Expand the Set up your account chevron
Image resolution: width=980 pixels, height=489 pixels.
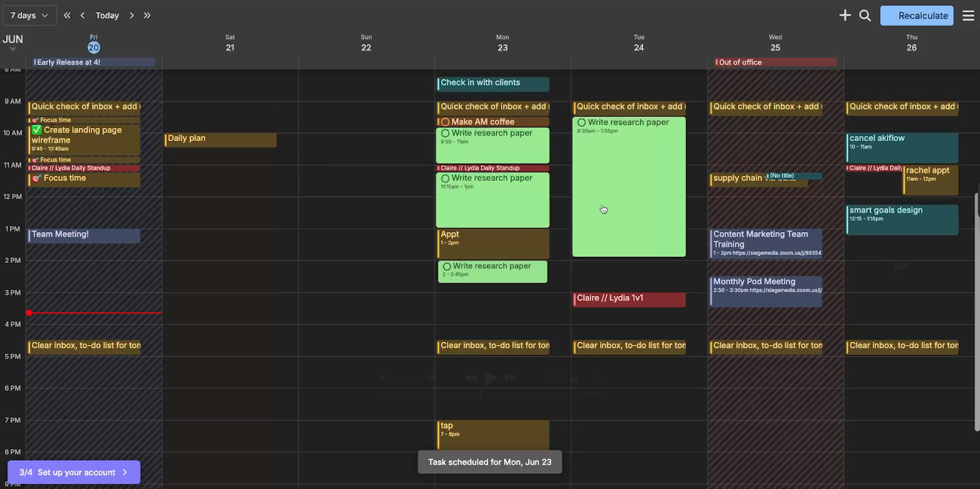click(125, 472)
